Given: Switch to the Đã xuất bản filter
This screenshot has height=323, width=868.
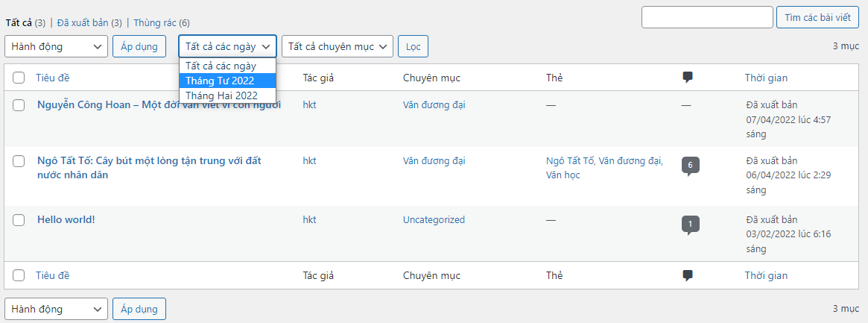Looking at the screenshot, I should [83, 23].
